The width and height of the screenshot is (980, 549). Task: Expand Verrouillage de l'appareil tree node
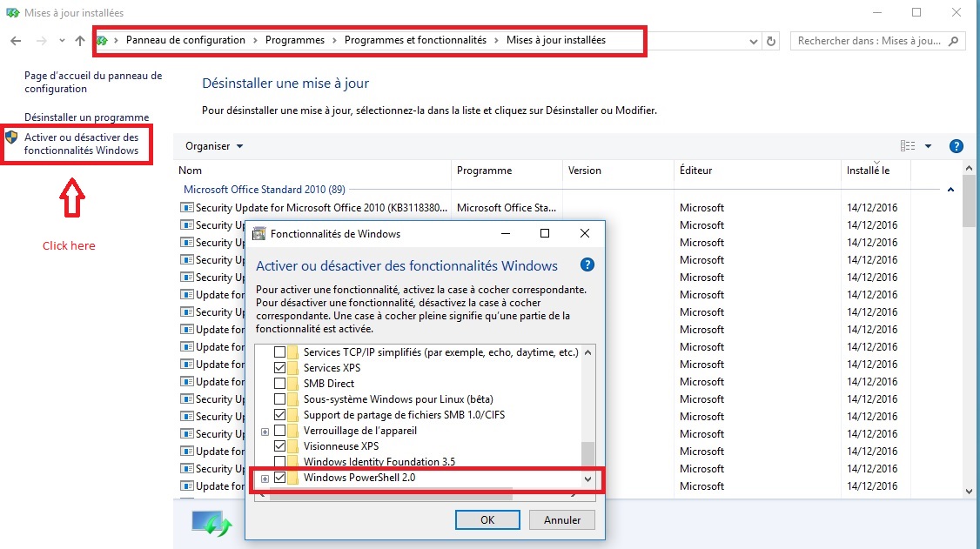(265, 432)
